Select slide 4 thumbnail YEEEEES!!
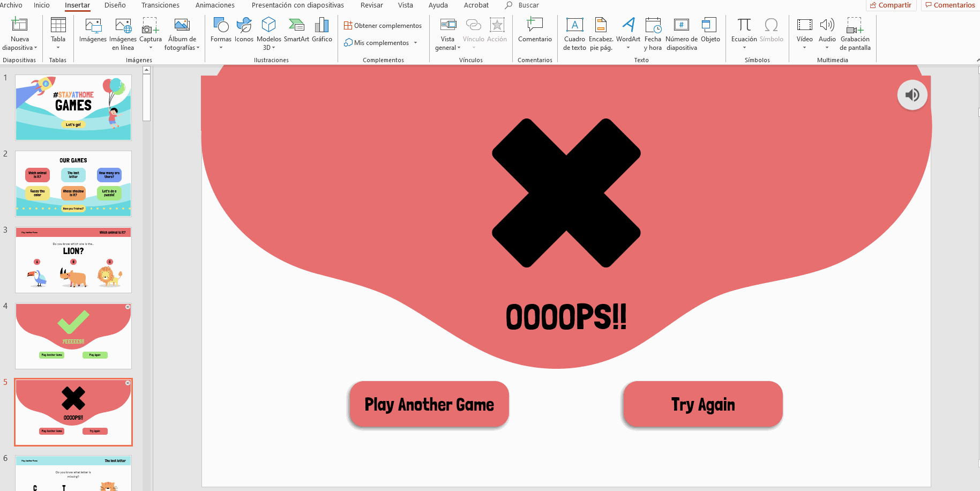The height and width of the screenshot is (491, 980). [x=73, y=336]
